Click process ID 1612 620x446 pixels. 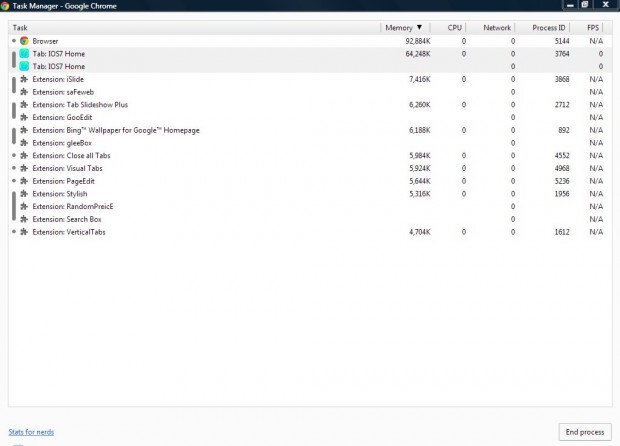[x=562, y=232]
